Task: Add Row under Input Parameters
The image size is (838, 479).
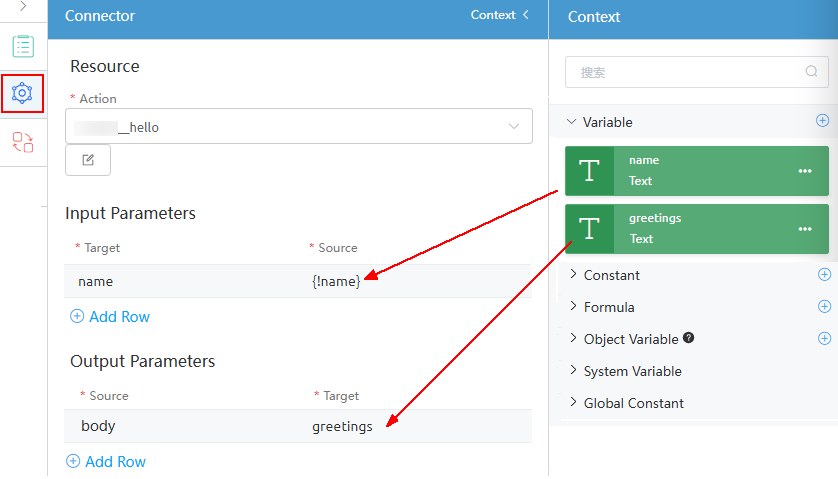Action: pyautogui.click(x=110, y=316)
